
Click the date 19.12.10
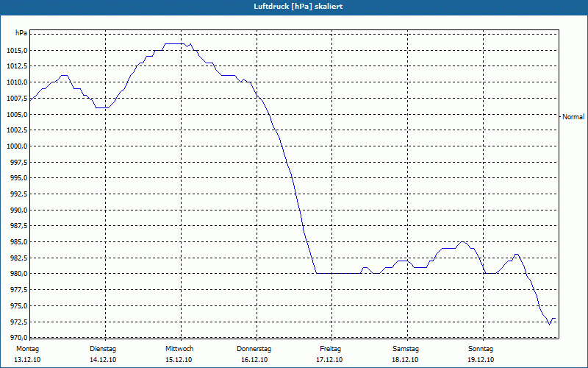click(x=481, y=360)
